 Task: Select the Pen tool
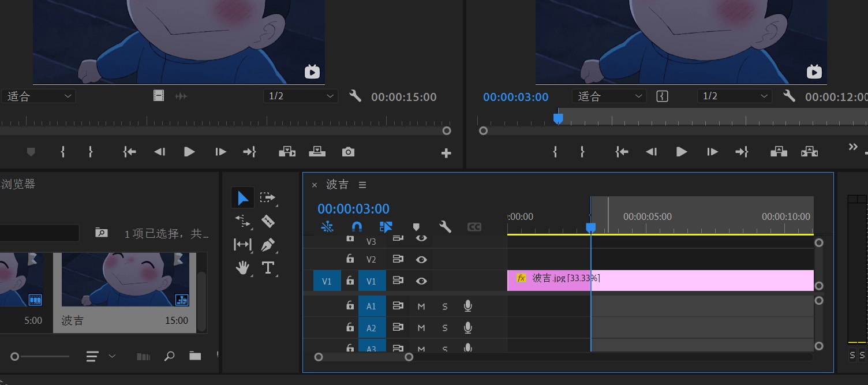click(x=268, y=245)
